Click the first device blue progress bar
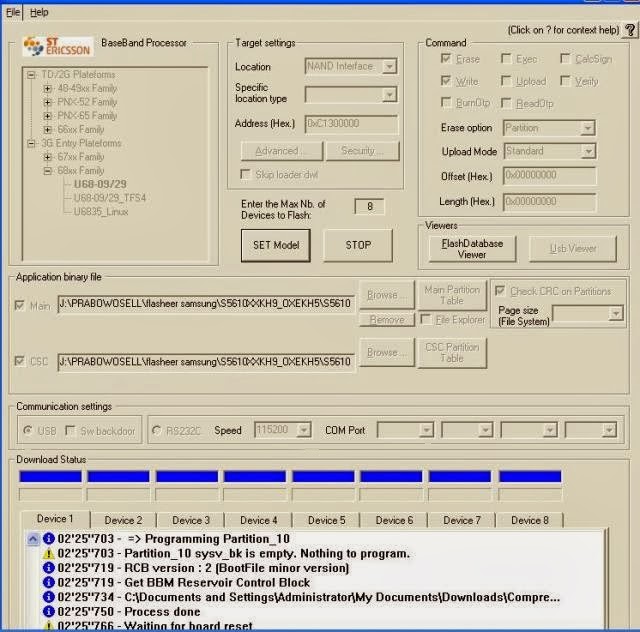The width and height of the screenshot is (640, 632). coord(51,476)
